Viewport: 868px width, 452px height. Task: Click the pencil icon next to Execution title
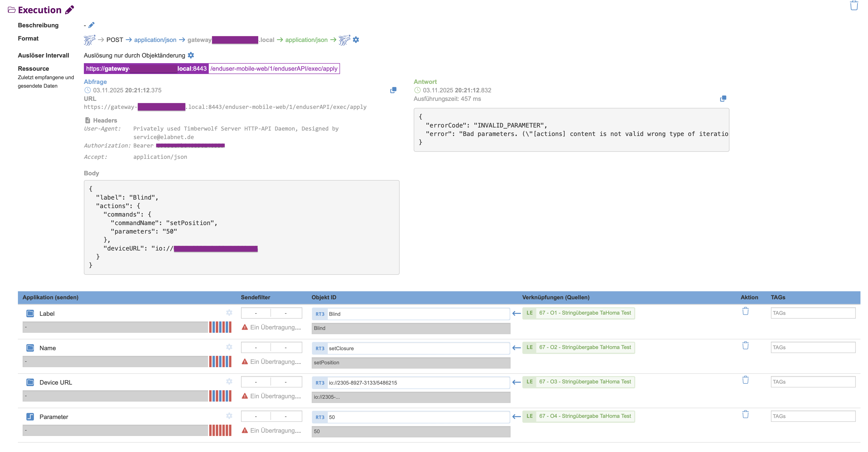70,10
